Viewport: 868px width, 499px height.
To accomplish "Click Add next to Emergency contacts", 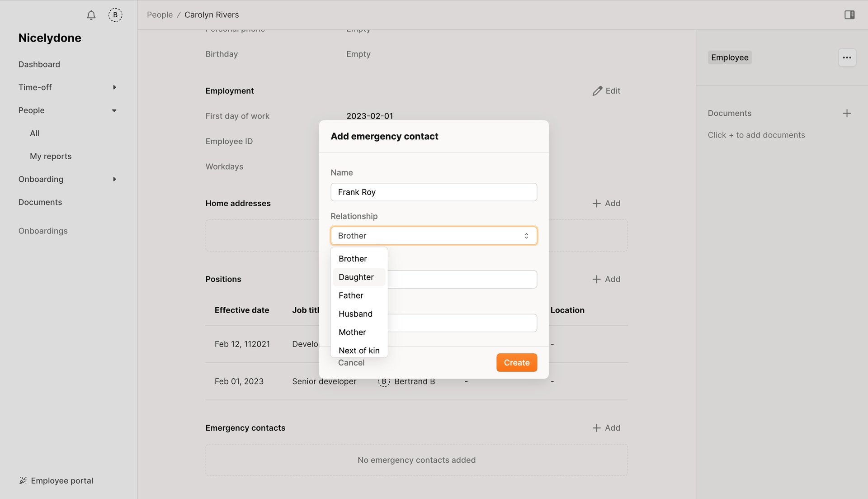I will point(606,428).
